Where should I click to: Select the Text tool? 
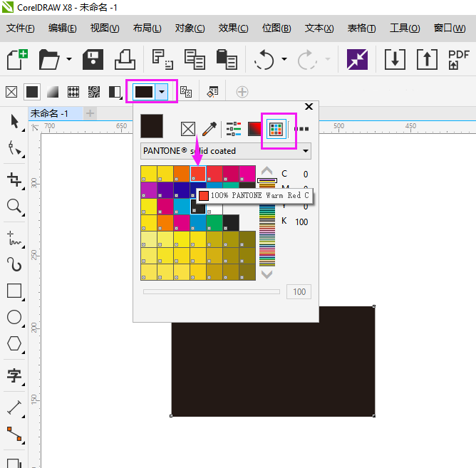click(x=14, y=375)
